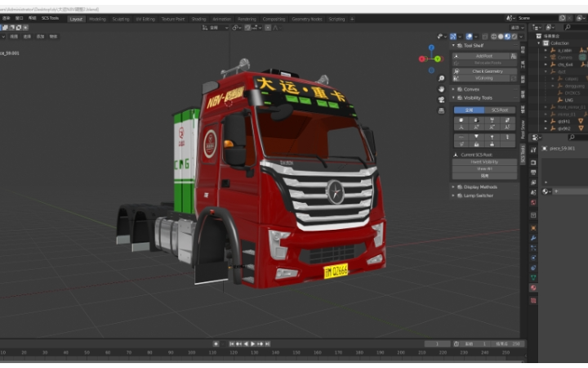Click the Scene name field
588x368 pixels.
[x=537, y=18]
